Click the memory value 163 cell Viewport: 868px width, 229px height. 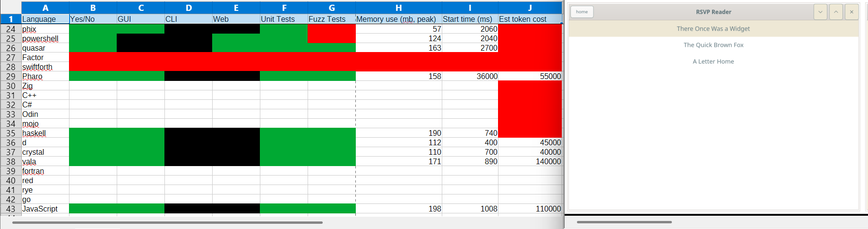[x=399, y=48]
